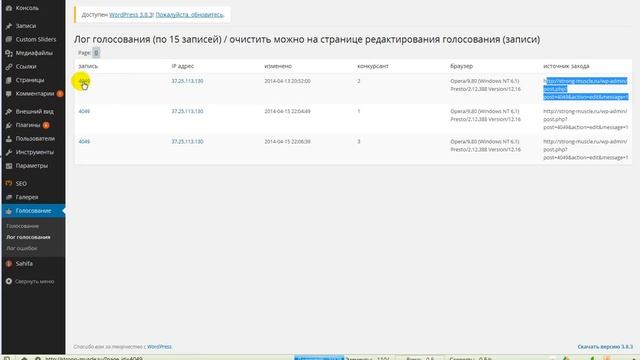Click the Записи pushpin icon
640x360 pixels.
tap(9, 26)
